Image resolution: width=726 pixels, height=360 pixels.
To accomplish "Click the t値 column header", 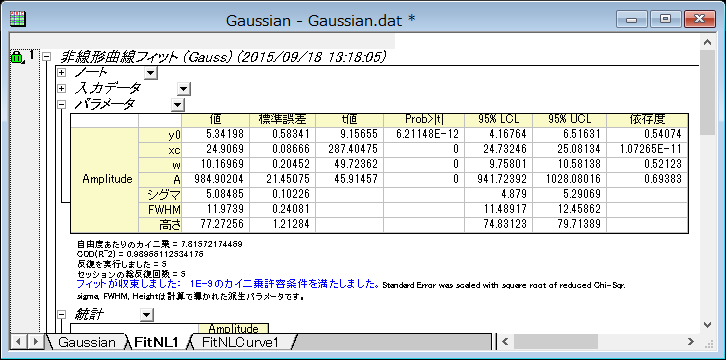I will click(x=349, y=119).
